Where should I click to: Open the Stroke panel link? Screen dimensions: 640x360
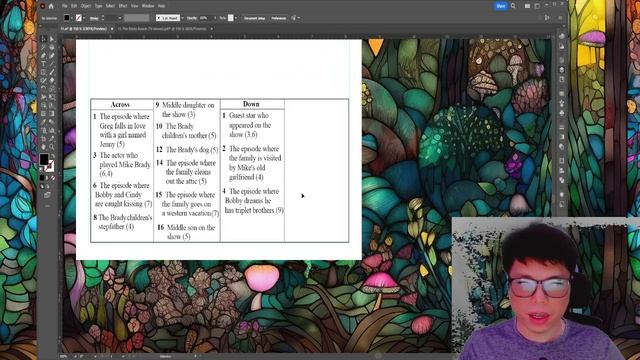click(94, 18)
